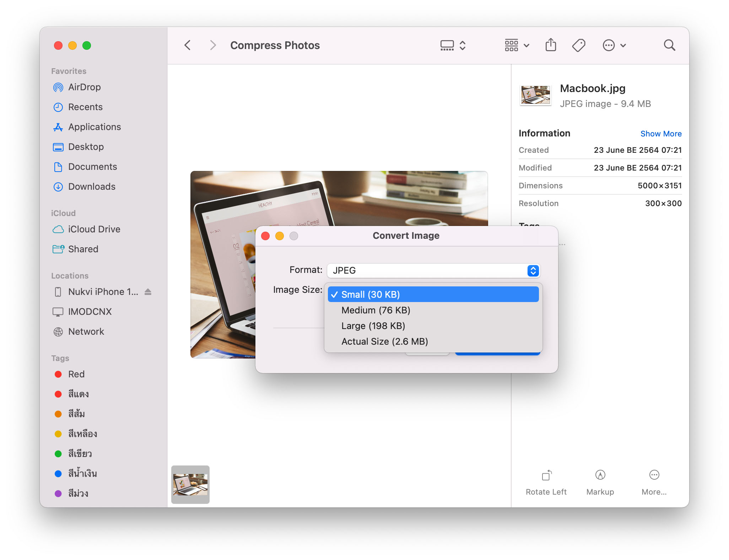The width and height of the screenshot is (729, 560).
Task: Open the search magnifier icon
Action: [x=669, y=45]
